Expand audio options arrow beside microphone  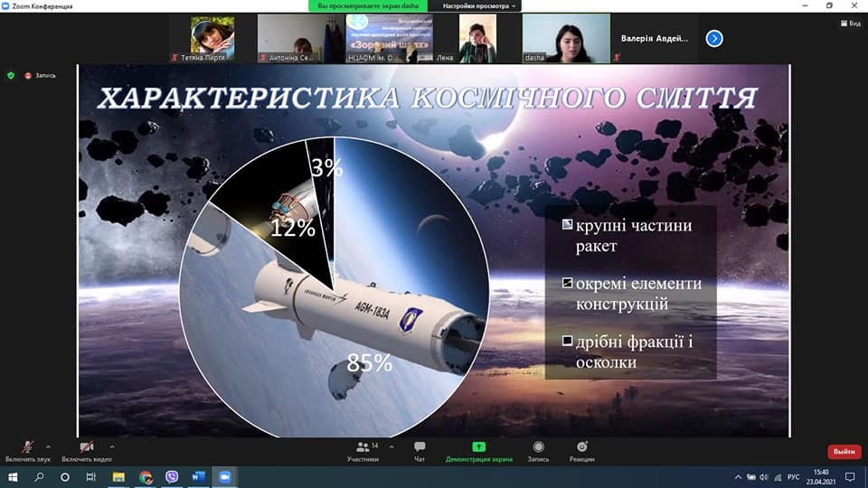point(48,446)
